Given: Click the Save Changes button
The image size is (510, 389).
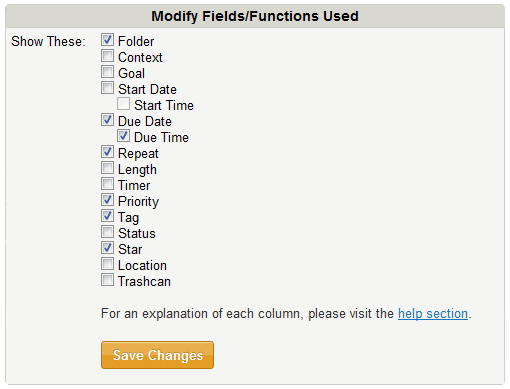Looking at the screenshot, I should 157,355.
